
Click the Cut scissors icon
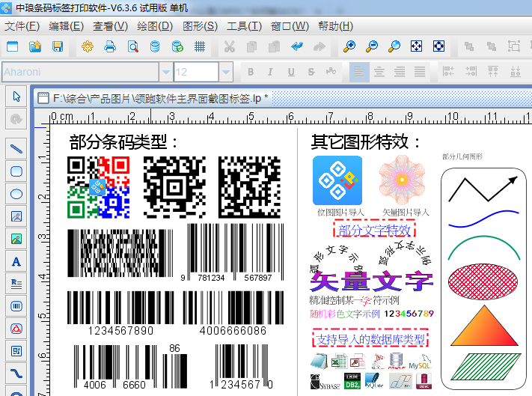(x=230, y=46)
